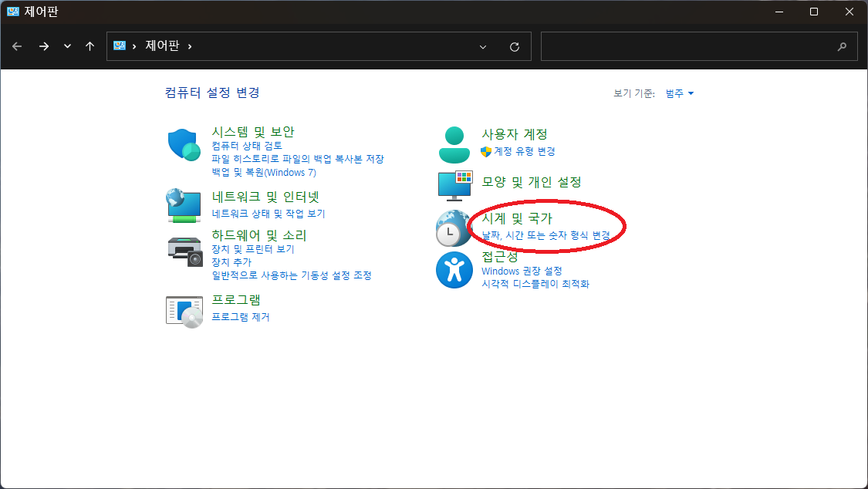Click the 네트워크 및 인터넷 icon
Screen dimensions: 868x489
click(x=184, y=203)
